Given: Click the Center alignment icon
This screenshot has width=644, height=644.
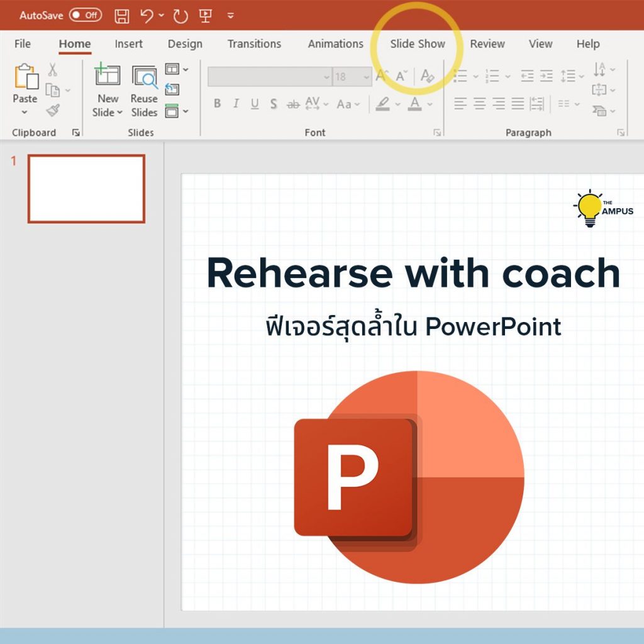Looking at the screenshot, I should click(479, 104).
